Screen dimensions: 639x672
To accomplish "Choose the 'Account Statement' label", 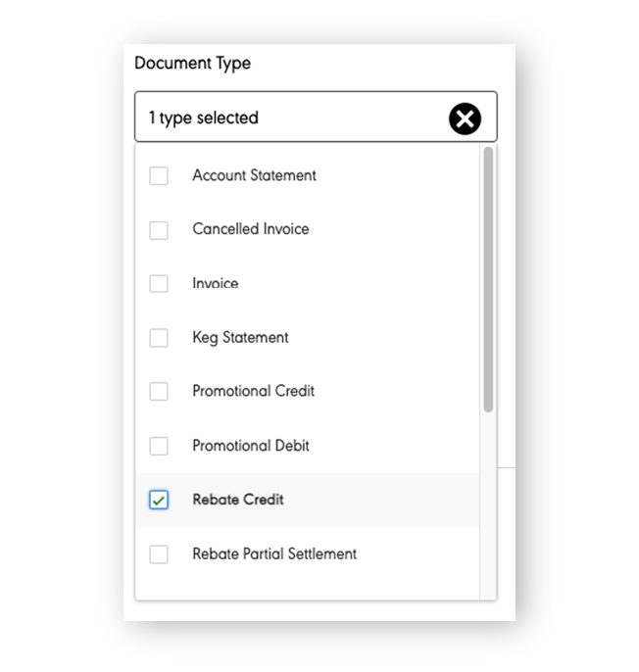I will click(x=254, y=175).
